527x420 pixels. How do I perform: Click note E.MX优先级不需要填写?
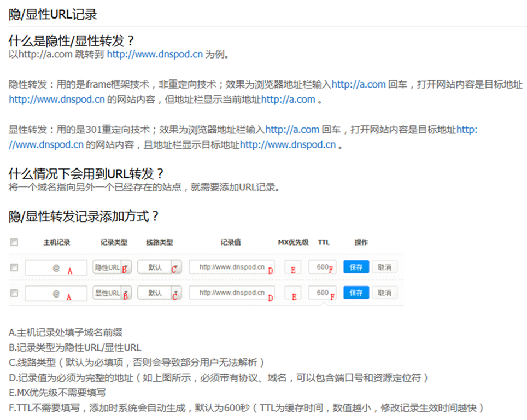tap(57, 393)
